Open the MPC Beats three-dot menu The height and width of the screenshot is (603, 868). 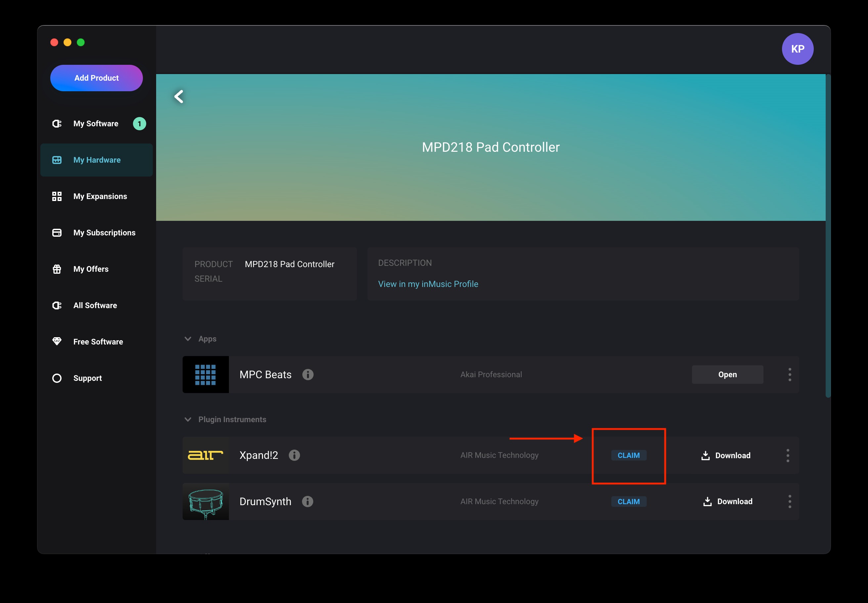pyautogui.click(x=789, y=375)
